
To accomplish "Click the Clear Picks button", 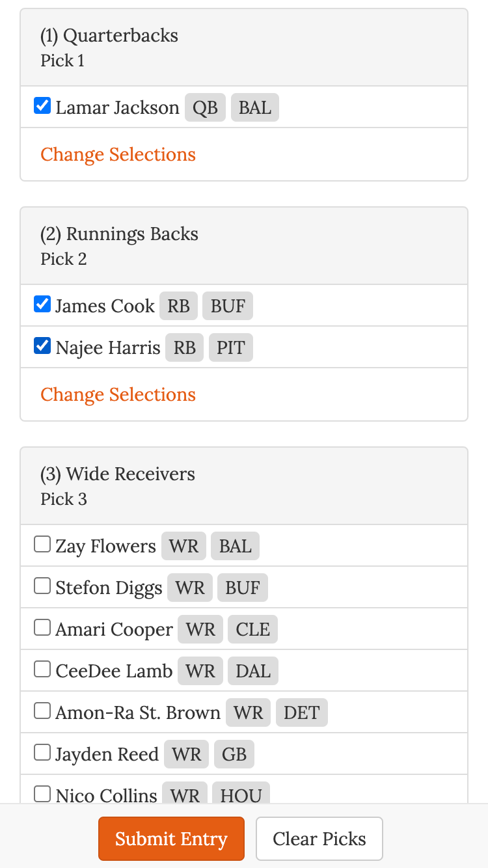I will coord(319,839).
